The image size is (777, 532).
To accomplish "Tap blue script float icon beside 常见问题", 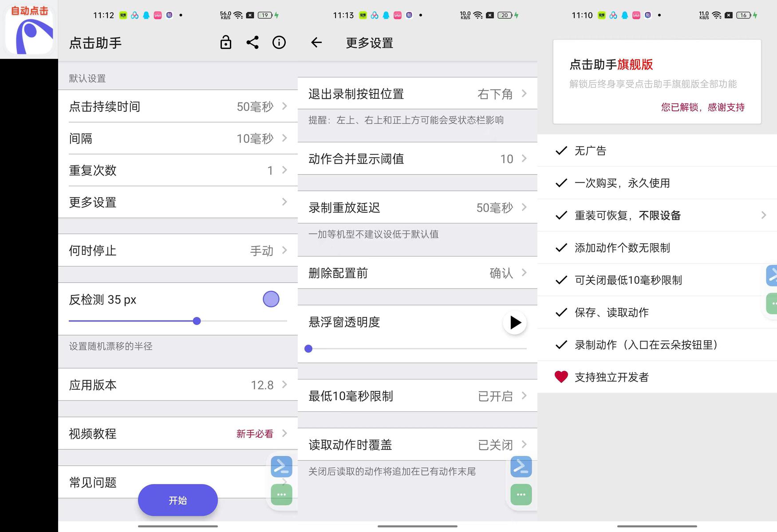I will tap(282, 467).
